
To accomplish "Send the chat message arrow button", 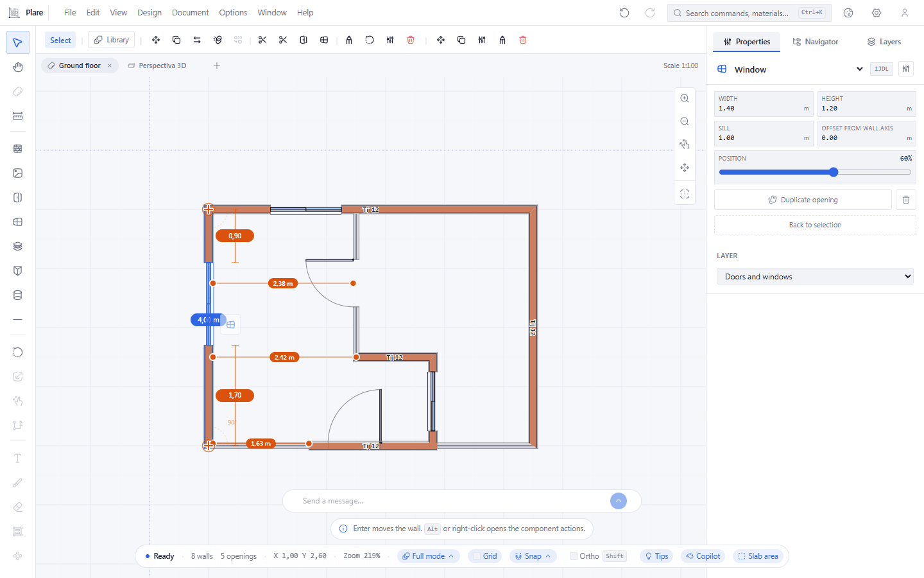I will [619, 501].
